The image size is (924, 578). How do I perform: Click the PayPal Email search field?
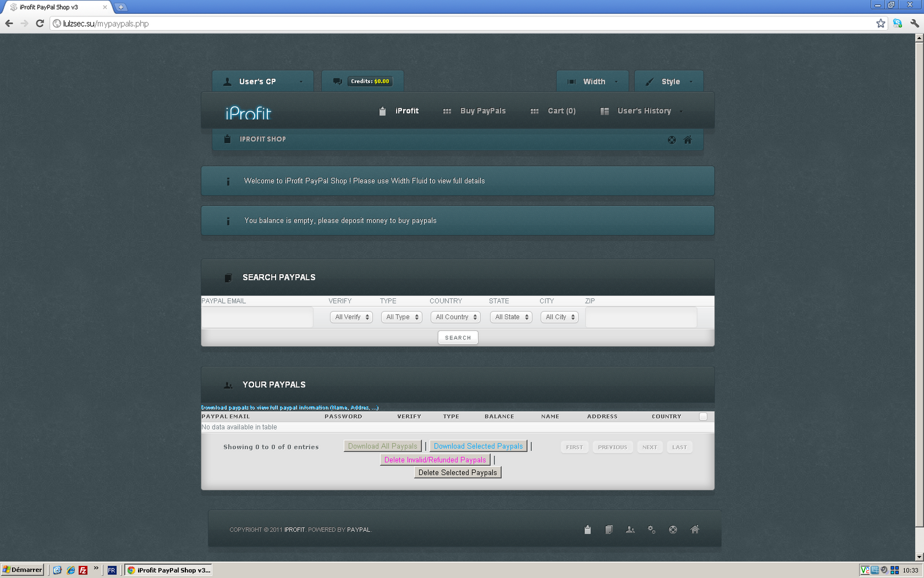tap(257, 317)
